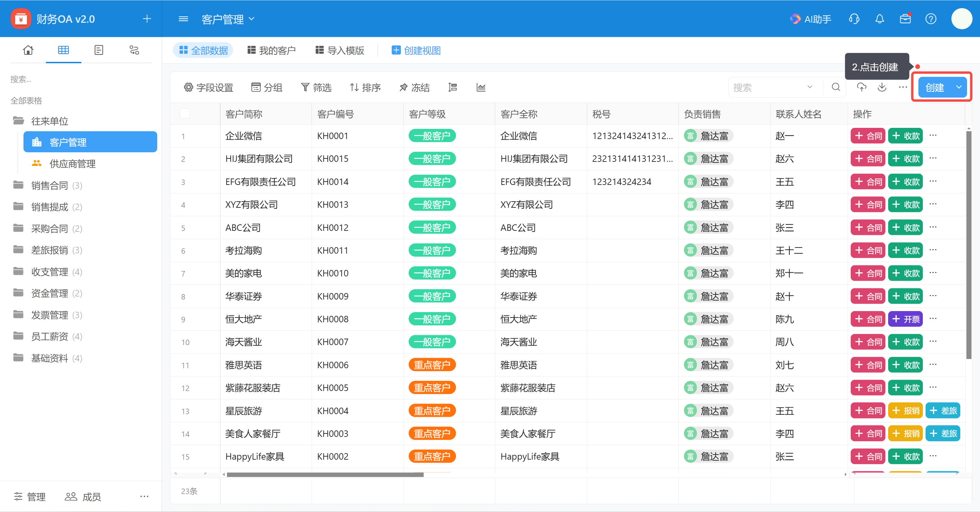Click the chart statistics icon
The height and width of the screenshot is (512, 980).
pos(481,87)
